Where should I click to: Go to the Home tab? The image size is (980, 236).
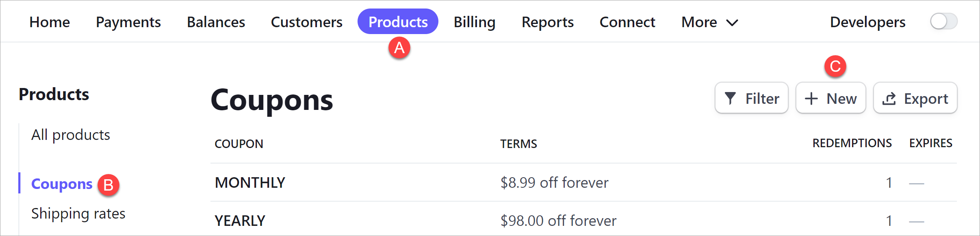click(x=49, y=22)
